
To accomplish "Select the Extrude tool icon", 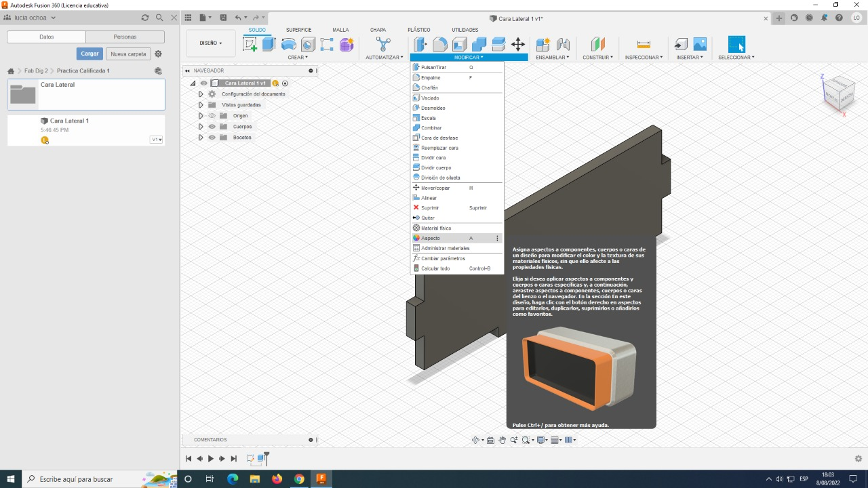I will pyautogui.click(x=269, y=45).
